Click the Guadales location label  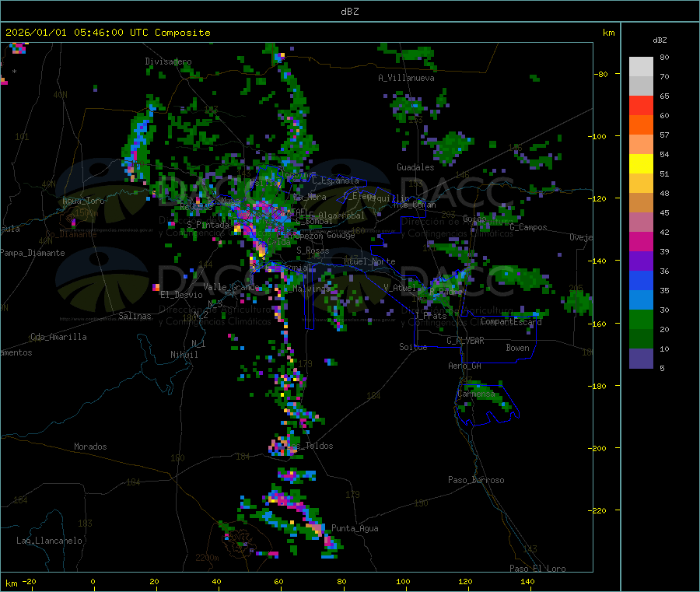415,167
